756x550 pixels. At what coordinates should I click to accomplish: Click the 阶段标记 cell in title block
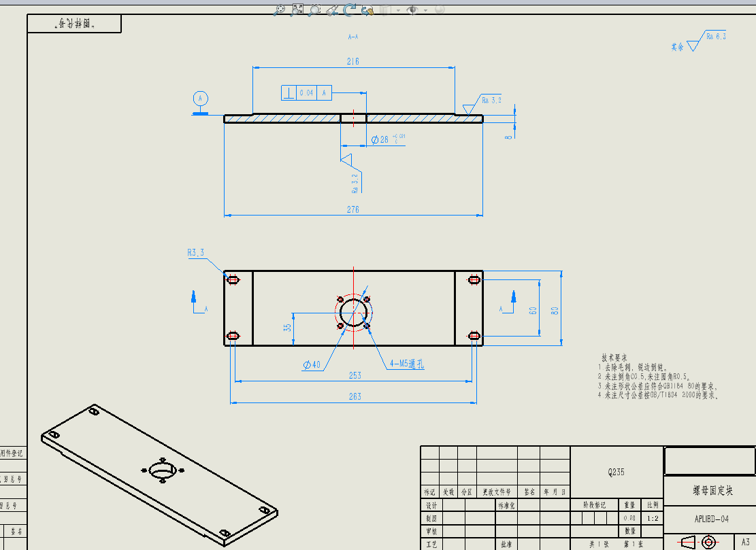click(595, 504)
